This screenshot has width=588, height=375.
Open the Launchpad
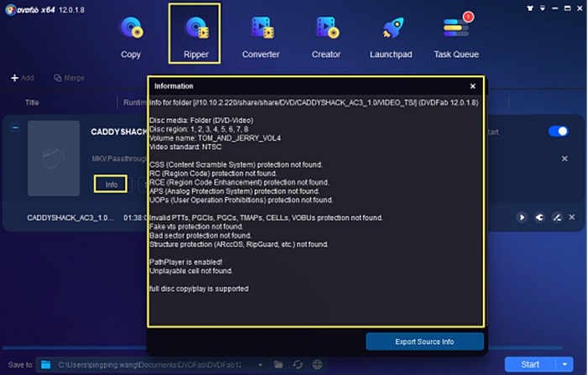(x=391, y=38)
